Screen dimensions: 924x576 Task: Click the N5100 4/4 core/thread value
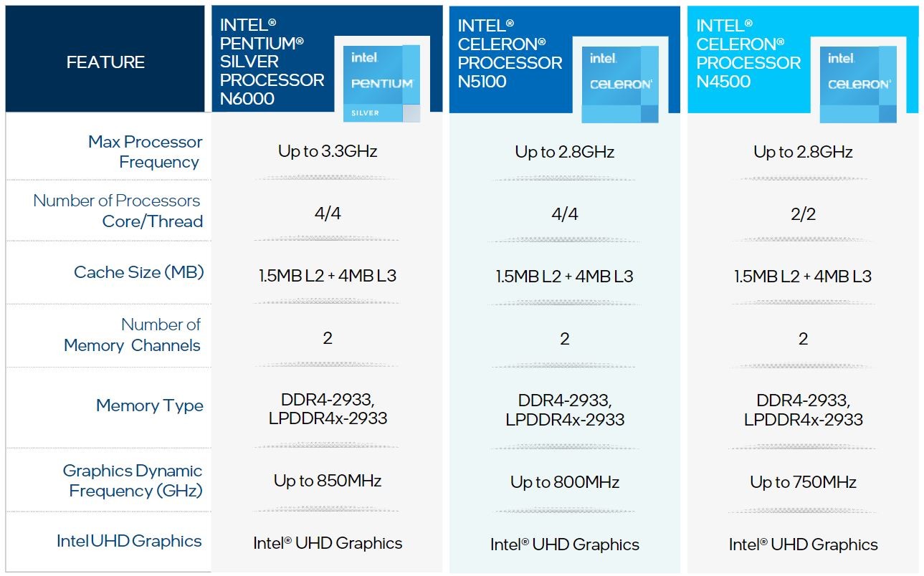click(565, 213)
